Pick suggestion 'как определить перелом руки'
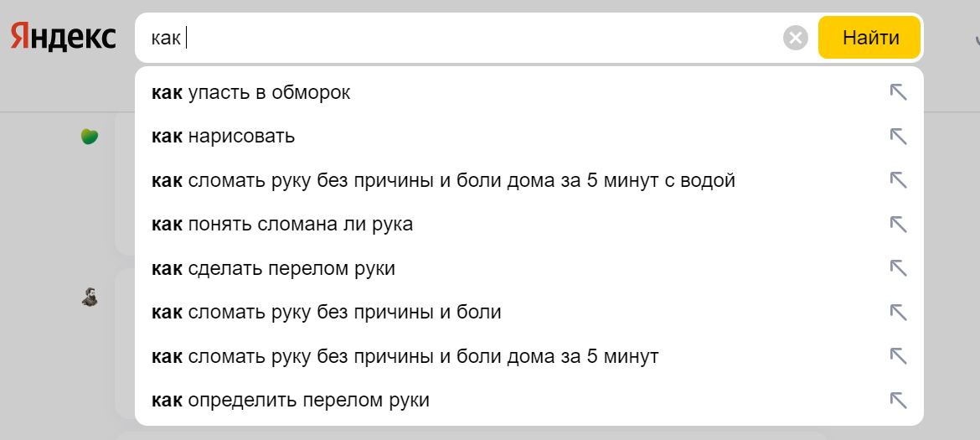This screenshot has width=980, height=440. (x=529, y=400)
